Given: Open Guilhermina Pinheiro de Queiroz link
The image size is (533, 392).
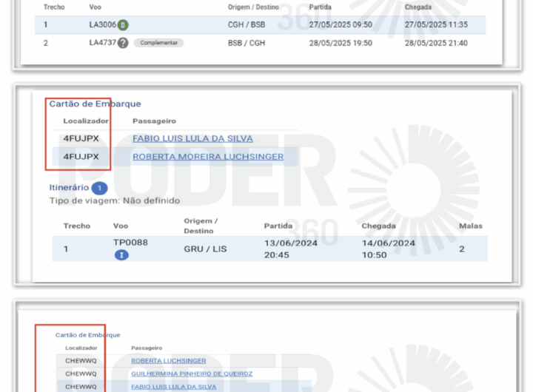Looking at the screenshot, I should pyautogui.click(x=192, y=374).
